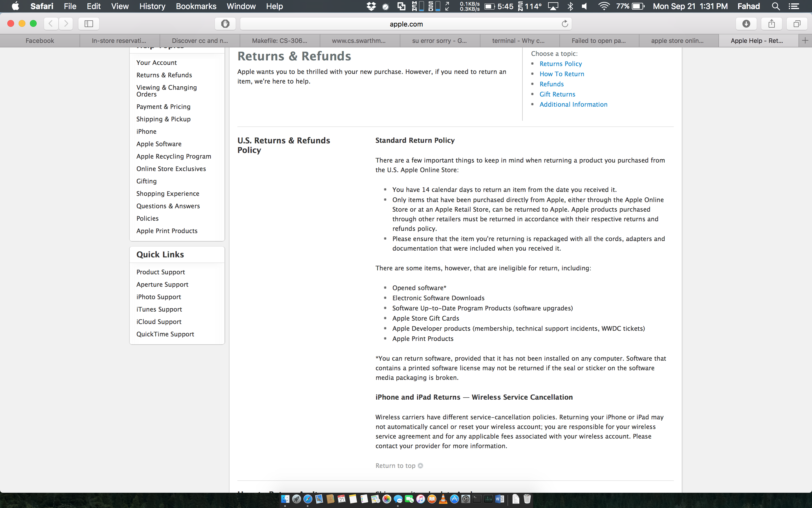Open the Safari downloads button
Image resolution: width=812 pixels, height=508 pixels.
tap(746, 23)
